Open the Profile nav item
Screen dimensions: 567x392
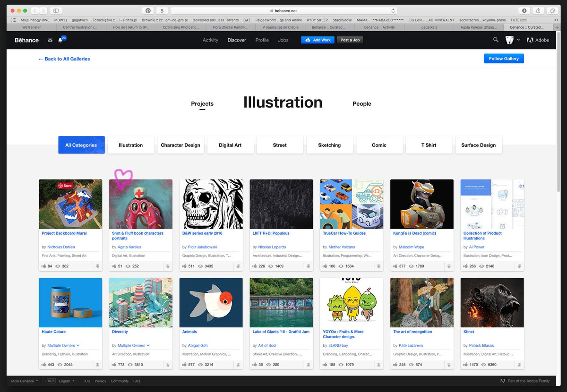(262, 40)
